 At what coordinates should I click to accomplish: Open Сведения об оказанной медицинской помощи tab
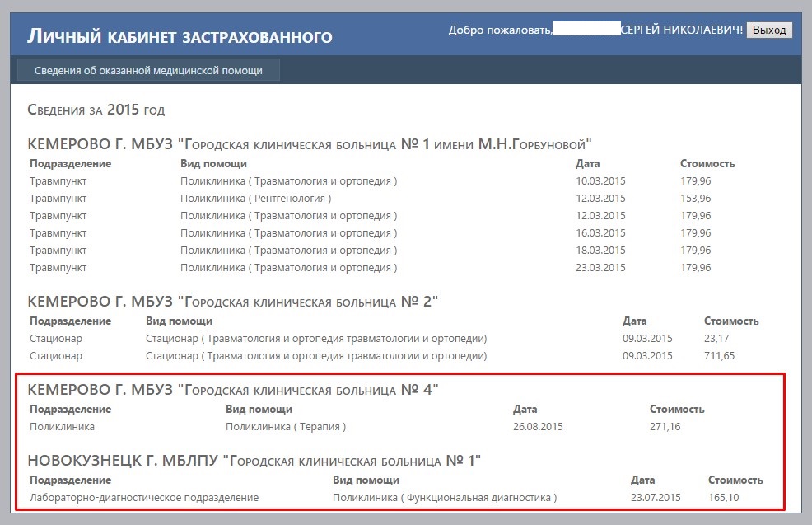point(148,71)
